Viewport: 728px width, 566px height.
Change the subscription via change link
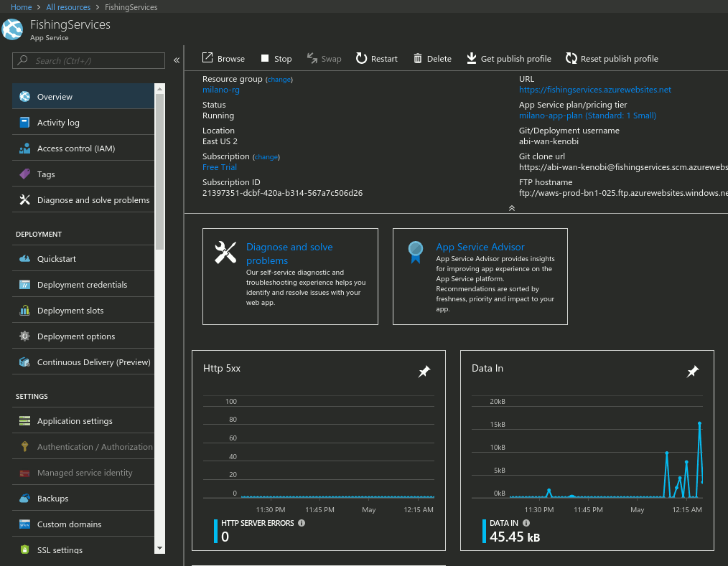(x=266, y=156)
